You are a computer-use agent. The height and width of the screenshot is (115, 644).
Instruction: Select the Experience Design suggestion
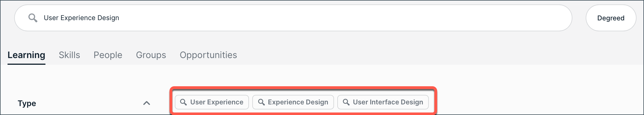[x=293, y=102]
